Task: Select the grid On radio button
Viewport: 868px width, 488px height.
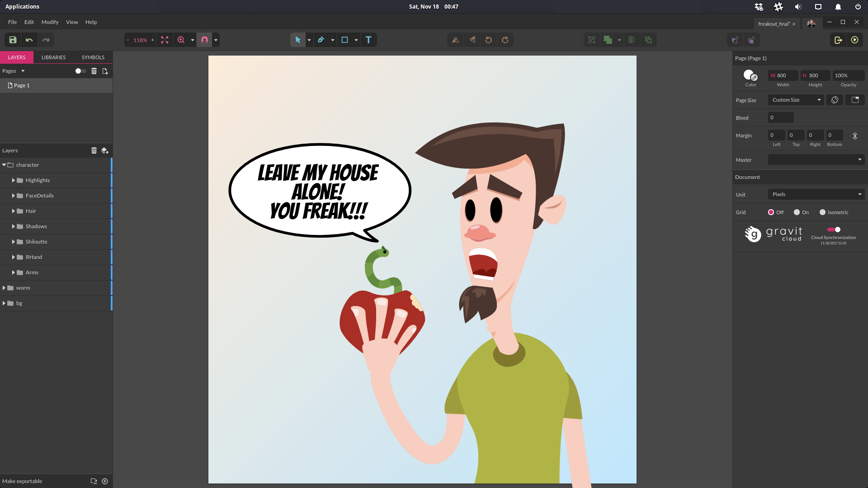Action: coord(797,212)
